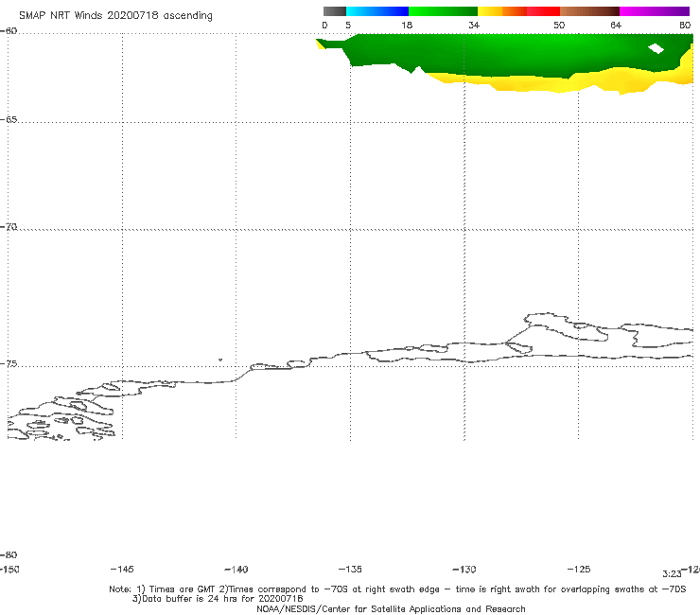Screen dimensions: 700x615
Task: Click the latitude label '-75'
Action: pos(9,364)
